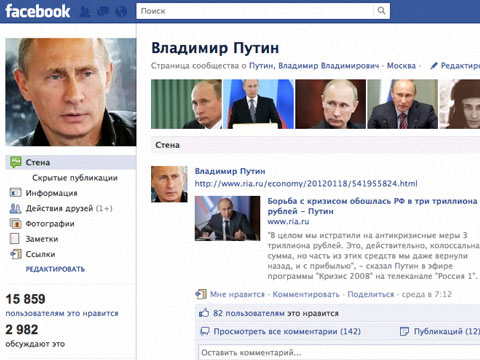Click the Москва location link
The width and height of the screenshot is (480, 360).
tap(401, 66)
